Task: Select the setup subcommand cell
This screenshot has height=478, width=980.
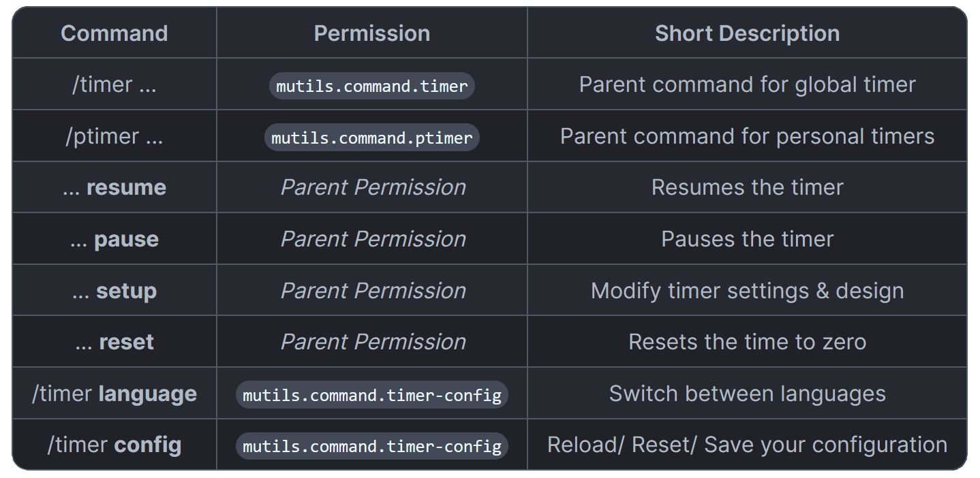Action: coord(114,291)
